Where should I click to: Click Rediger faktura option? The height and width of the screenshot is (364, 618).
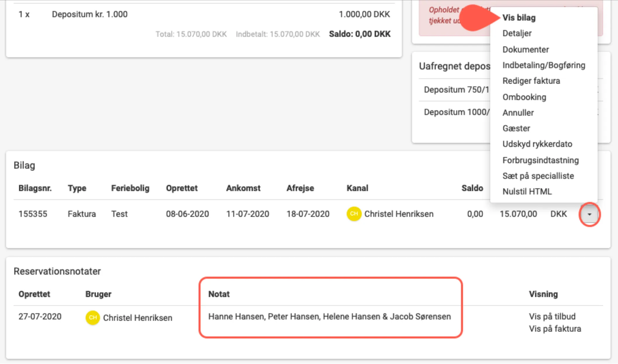(531, 81)
